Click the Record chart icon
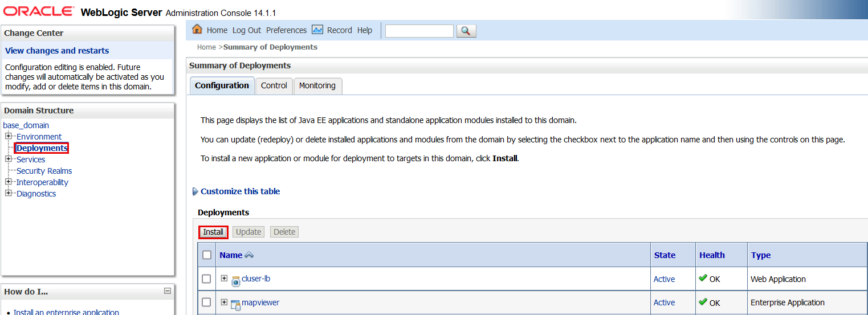This screenshot has height=315, width=868. (x=317, y=30)
